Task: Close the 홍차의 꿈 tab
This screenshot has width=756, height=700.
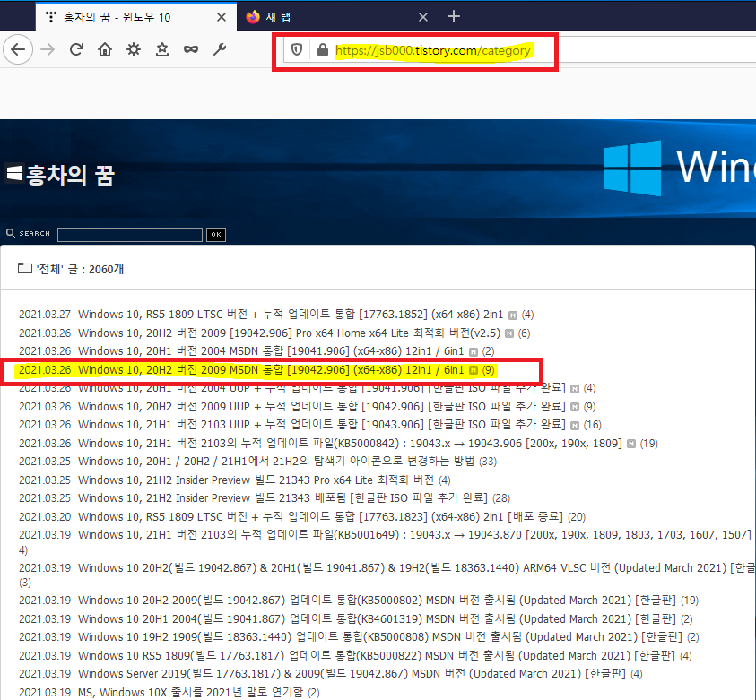Action: [222, 17]
